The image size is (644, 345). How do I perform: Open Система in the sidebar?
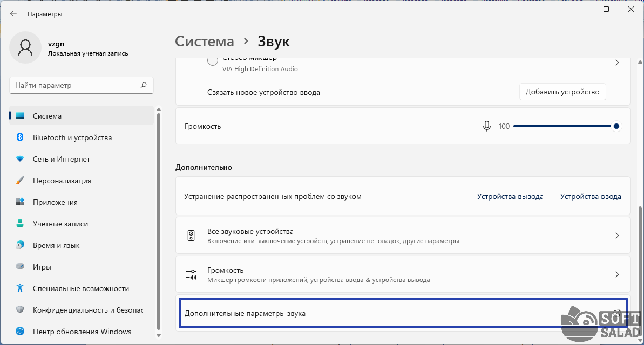pyautogui.click(x=82, y=116)
